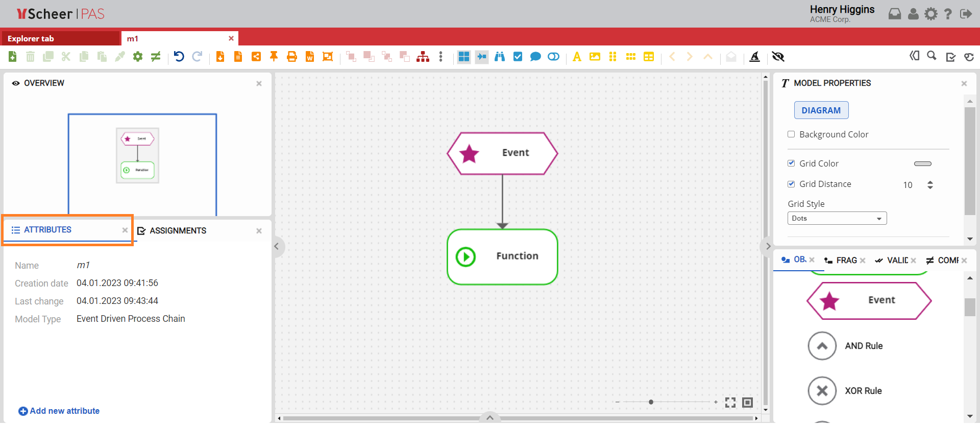Enable the Background Color checkbox
Screen dimensions: 980x425
point(791,134)
